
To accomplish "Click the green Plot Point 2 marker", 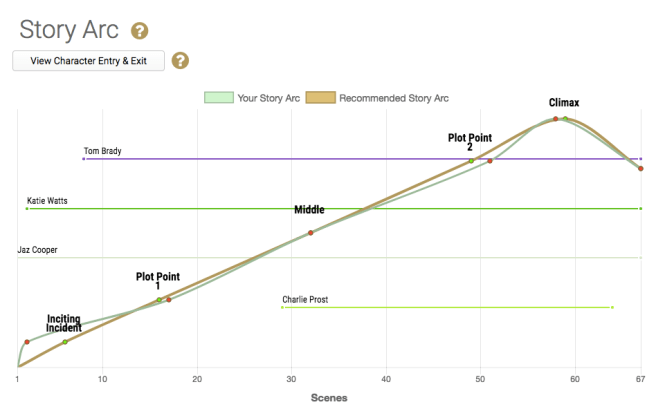I will point(471,161).
